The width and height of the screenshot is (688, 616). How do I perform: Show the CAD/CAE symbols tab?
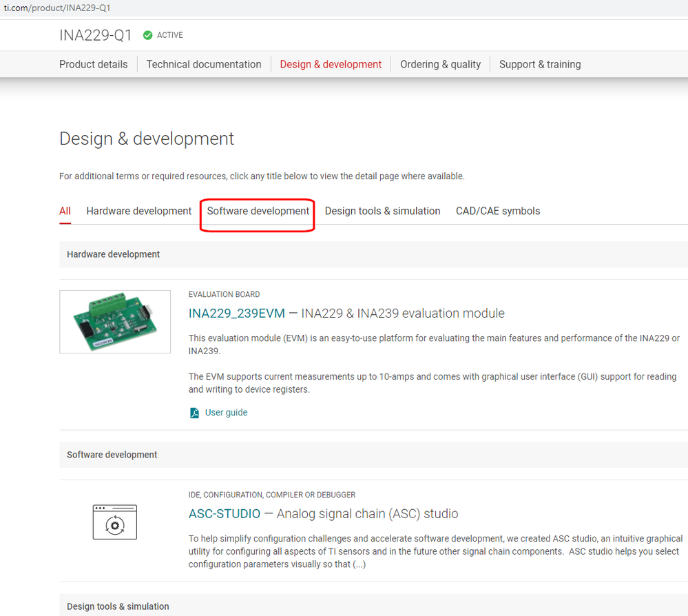(498, 211)
